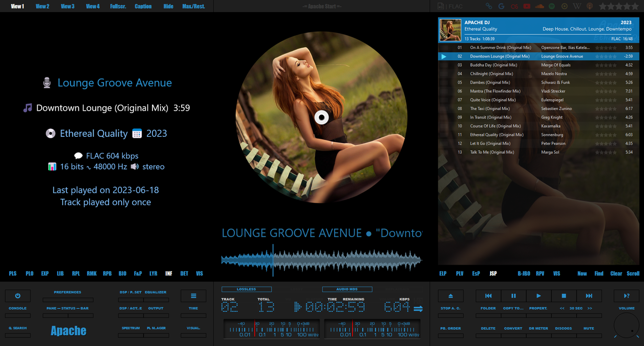Image resolution: width=644 pixels, height=346 pixels.
Task: Click the audio file icon beside FLAC
Action: [x=441, y=6]
